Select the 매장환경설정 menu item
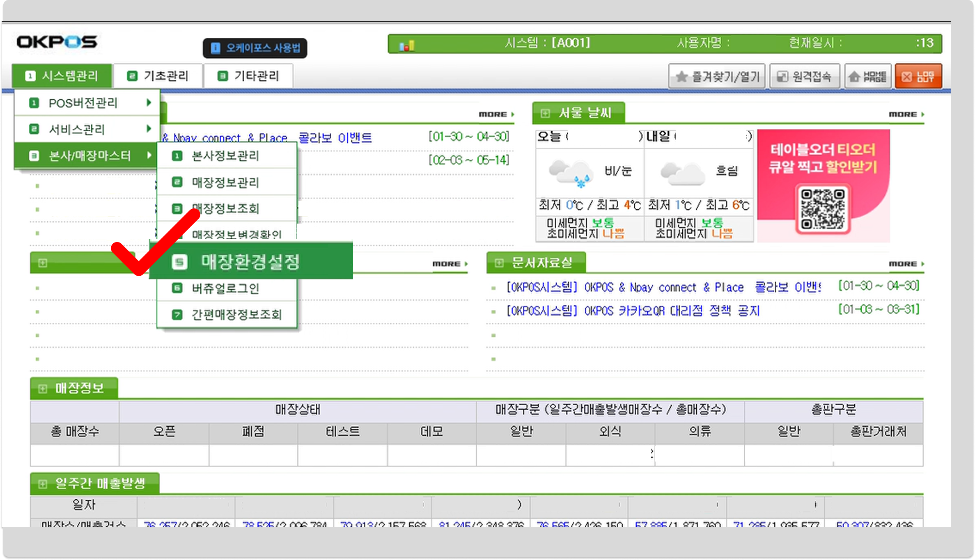 (x=250, y=261)
